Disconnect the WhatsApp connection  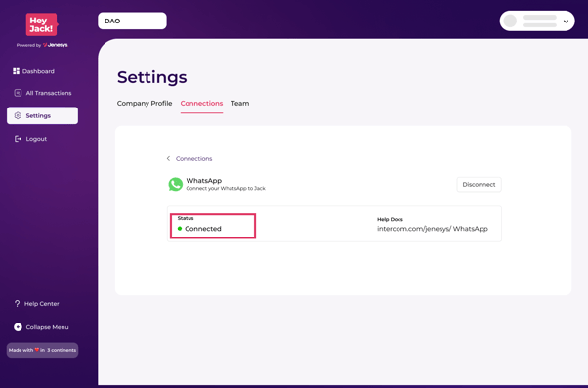(479, 185)
